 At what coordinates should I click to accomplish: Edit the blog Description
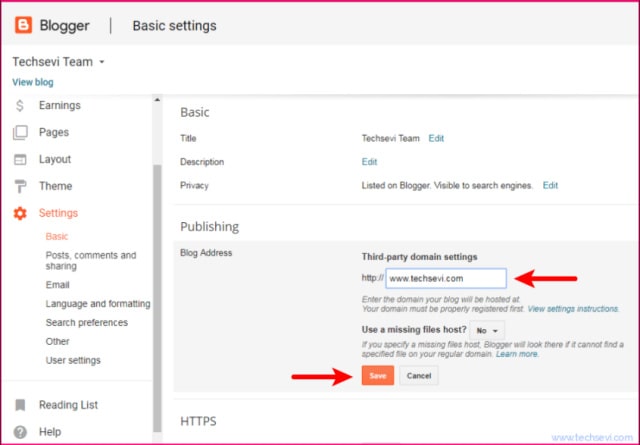click(x=369, y=162)
